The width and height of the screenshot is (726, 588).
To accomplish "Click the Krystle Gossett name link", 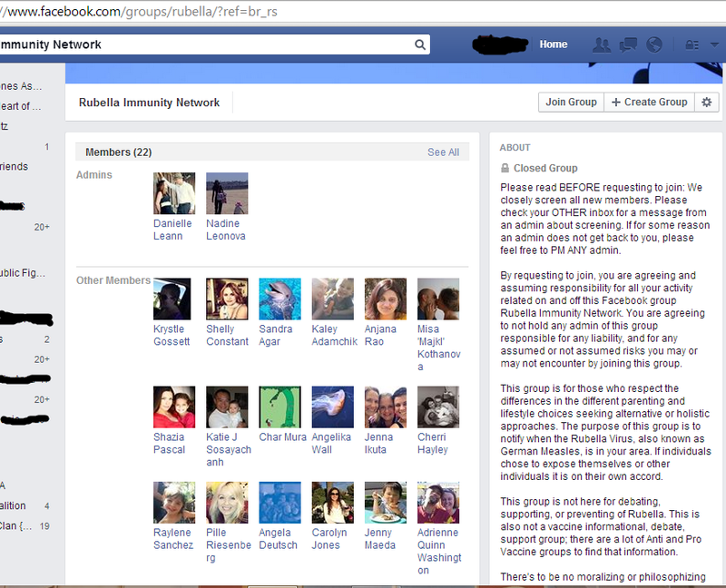I will pos(172,335).
